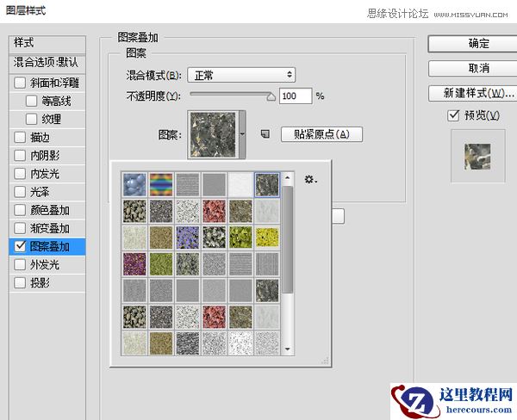This screenshot has height=420, width=517.
Task: Open the pattern picker gear menu
Action: pyautogui.click(x=310, y=180)
